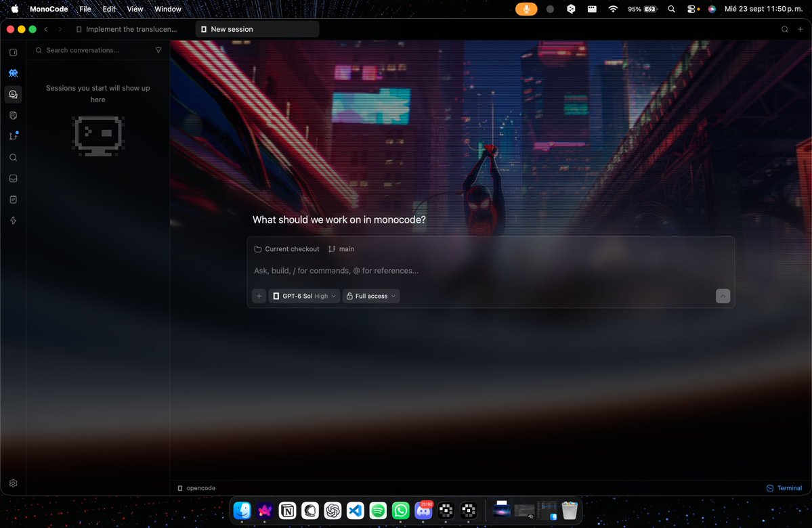Select main branch selector

tap(341, 249)
